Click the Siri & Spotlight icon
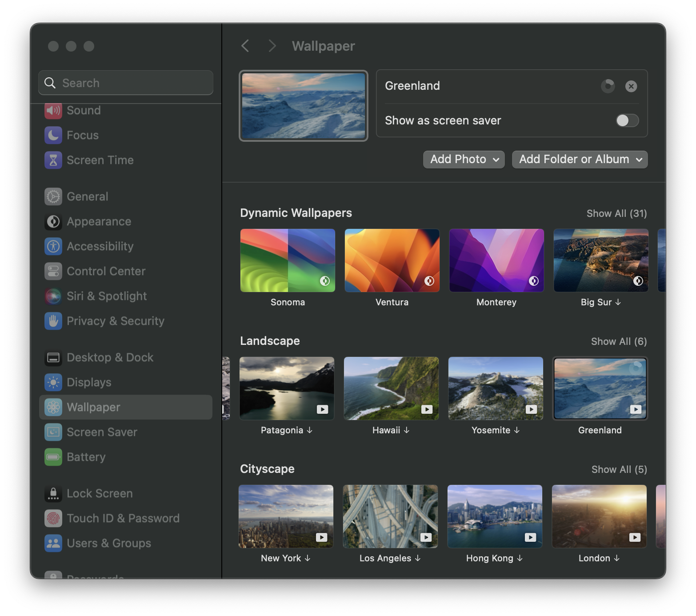 click(53, 296)
